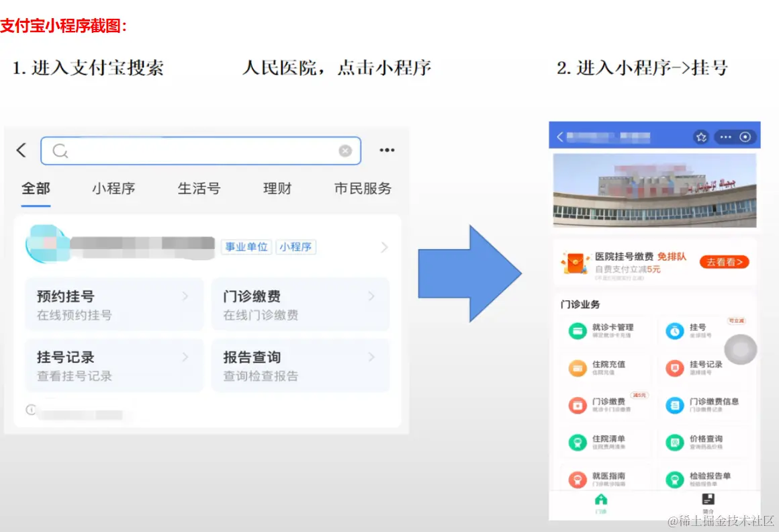Image resolution: width=779 pixels, height=532 pixels.
Task: Open 报告查询 card chevron
Action: [371, 357]
